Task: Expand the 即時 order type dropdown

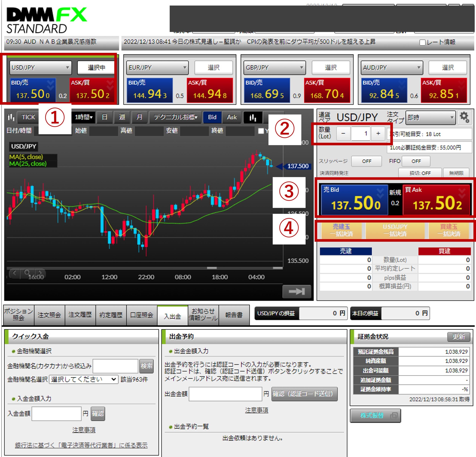Action: point(430,118)
